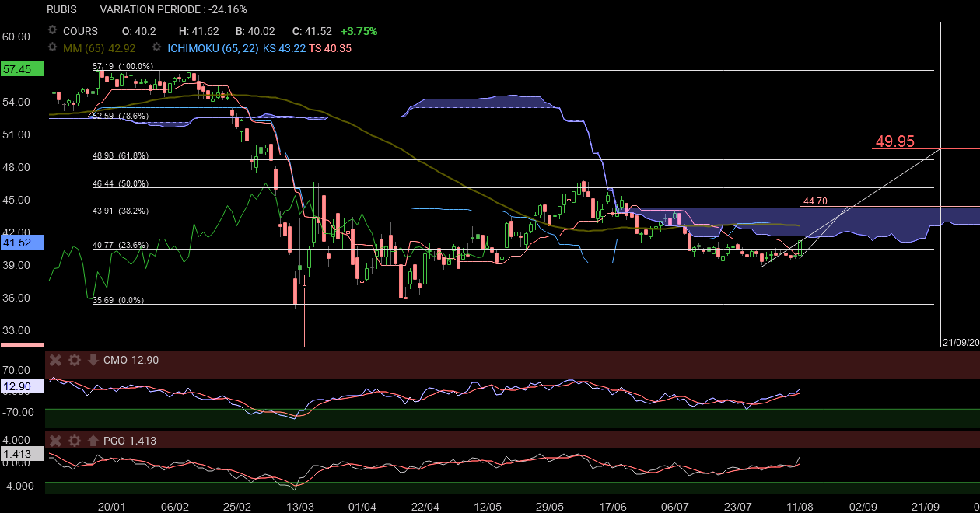Open settings gear next to COURS

tap(53, 31)
